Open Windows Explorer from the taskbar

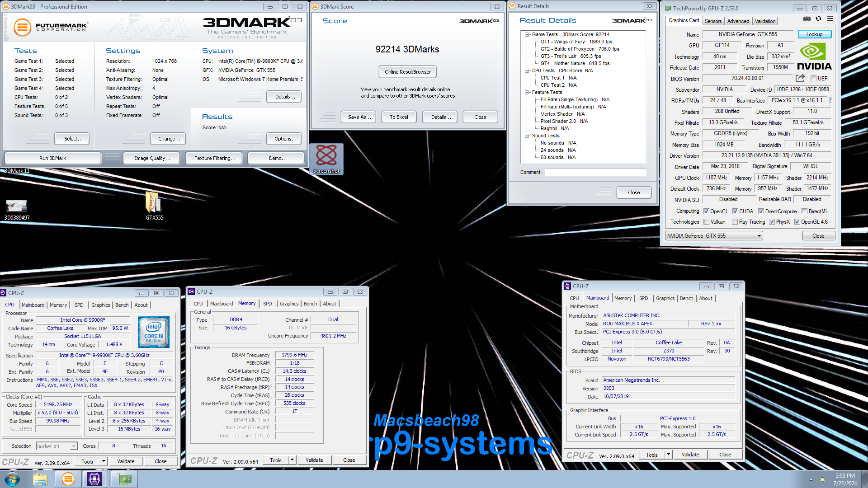tap(40, 479)
